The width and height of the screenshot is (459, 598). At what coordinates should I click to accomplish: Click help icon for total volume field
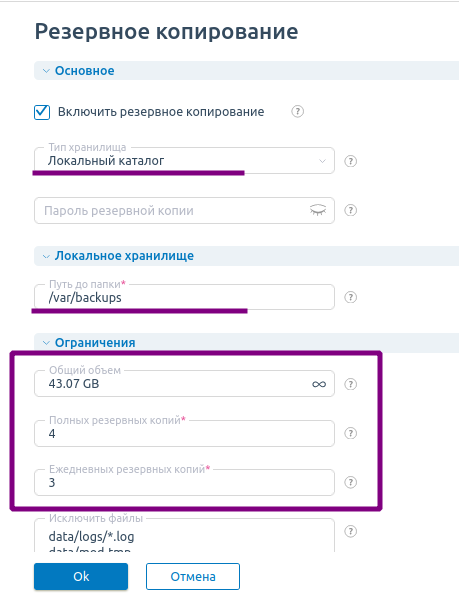point(350,384)
